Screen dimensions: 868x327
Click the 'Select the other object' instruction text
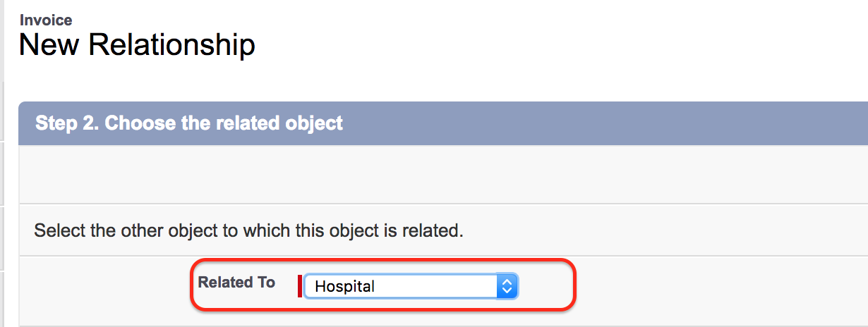[248, 230]
